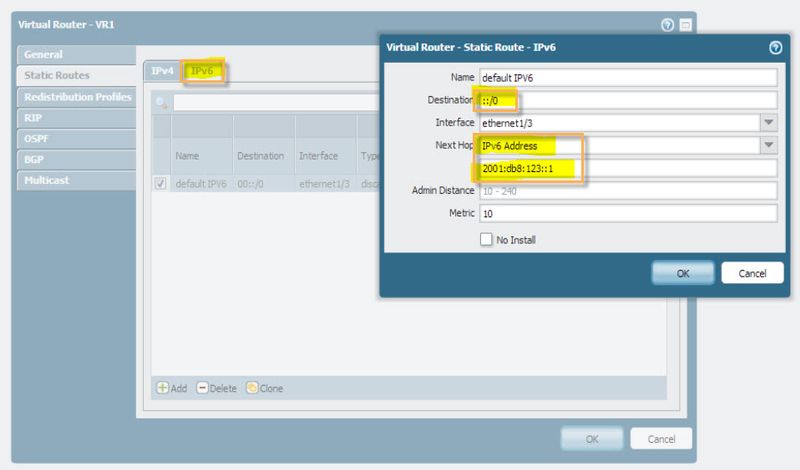Open the Static Routes section
800x470 pixels.
(77, 75)
